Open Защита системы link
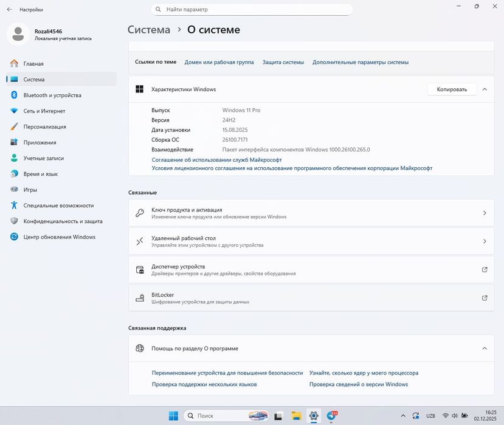Image resolution: width=504 pixels, height=425 pixels. 283,62
